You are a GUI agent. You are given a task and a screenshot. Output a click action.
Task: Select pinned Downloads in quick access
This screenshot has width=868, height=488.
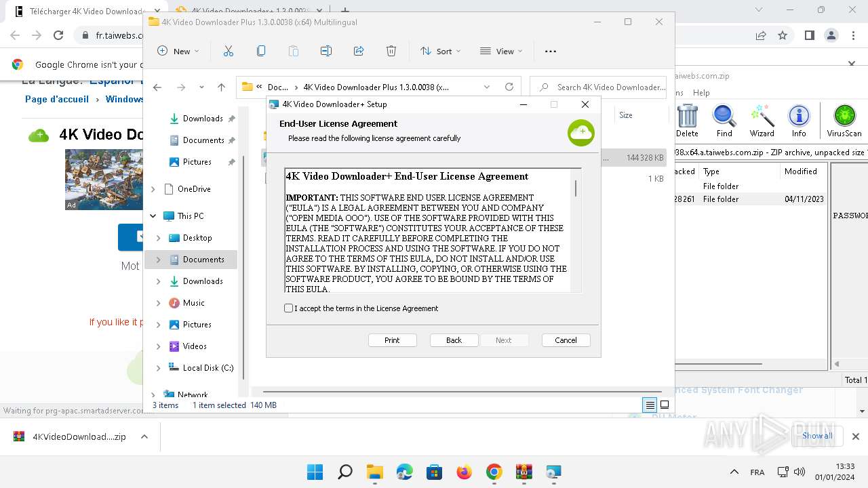[x=203, y=119]
